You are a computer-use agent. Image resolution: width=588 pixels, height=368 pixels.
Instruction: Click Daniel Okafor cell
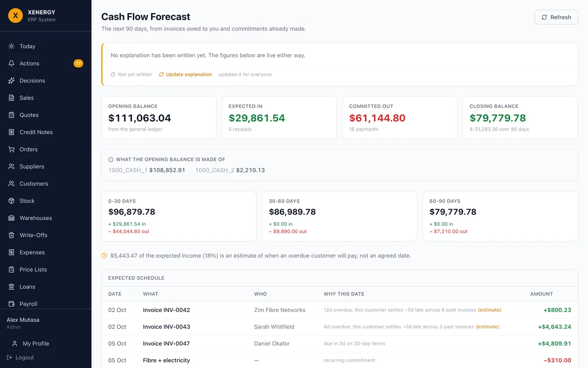pyautogui.click(x=272, y=343)
